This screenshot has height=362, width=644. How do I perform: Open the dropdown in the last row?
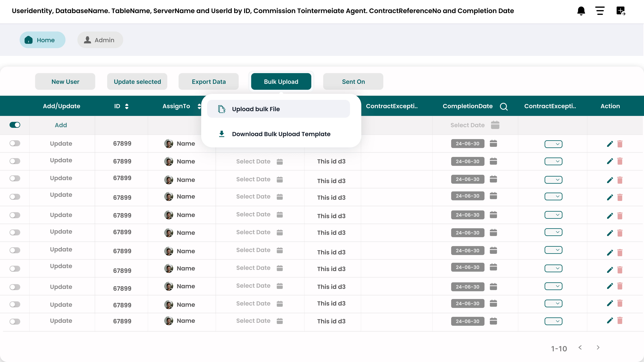pos(553,321)
